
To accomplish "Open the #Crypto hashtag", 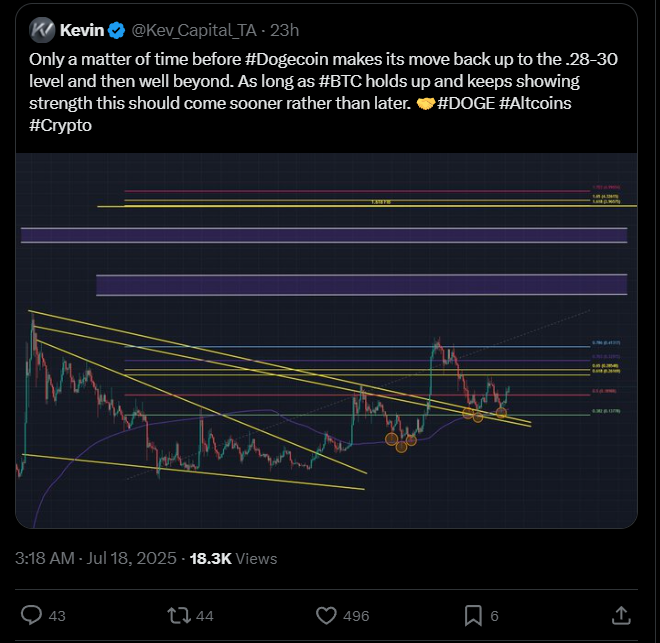I will [x=60, y=125].
